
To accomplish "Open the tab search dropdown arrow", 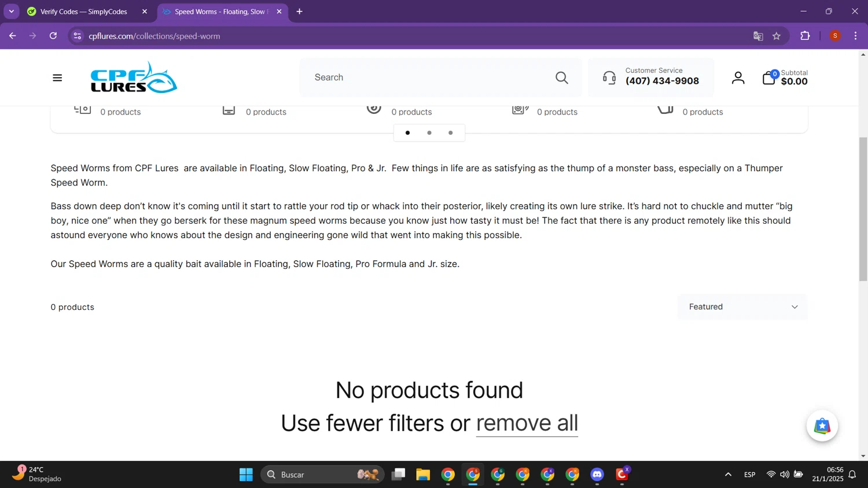I will [x=11, y=12].
